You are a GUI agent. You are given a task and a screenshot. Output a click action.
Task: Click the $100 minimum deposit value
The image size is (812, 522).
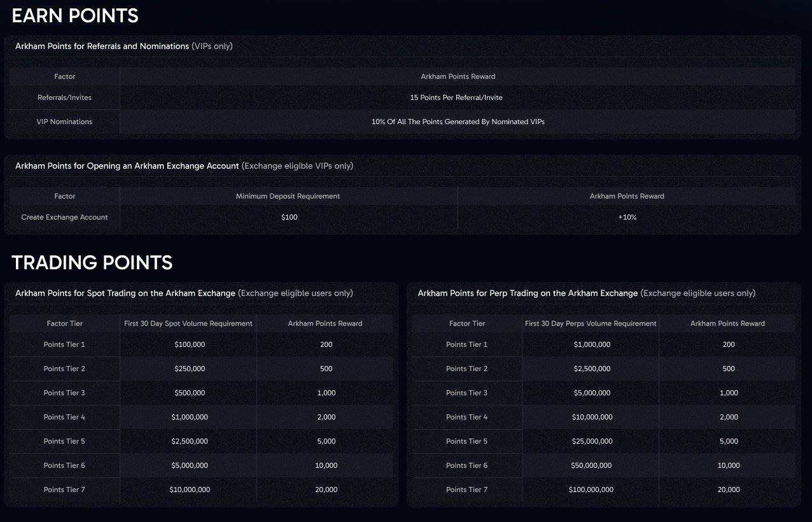coord(289,217)
